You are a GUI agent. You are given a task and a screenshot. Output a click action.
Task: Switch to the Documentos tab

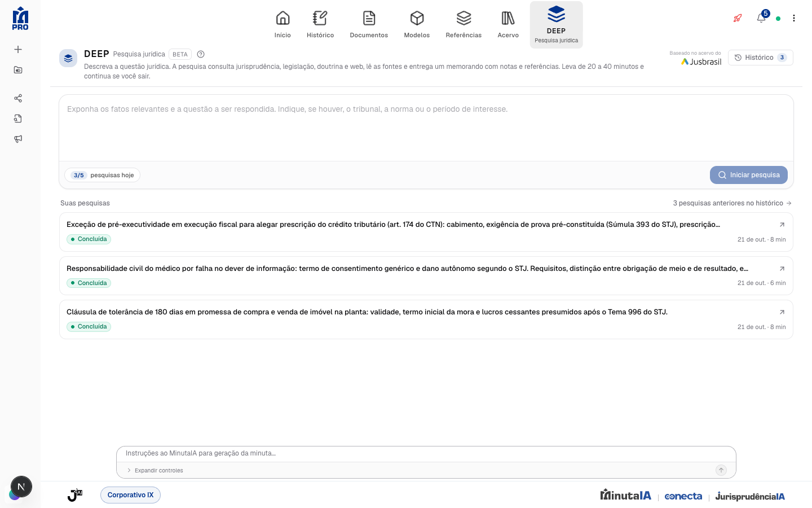pyautogui.click(x=369, y=25)
